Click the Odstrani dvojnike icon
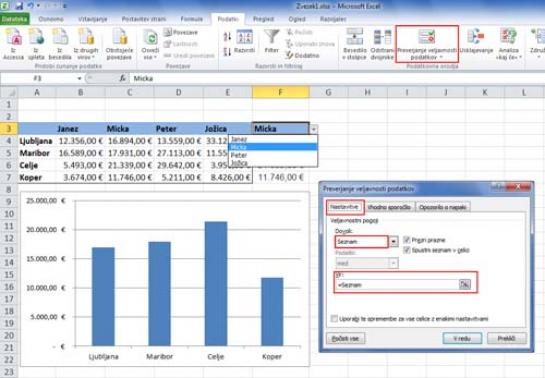 click(382, 37)
